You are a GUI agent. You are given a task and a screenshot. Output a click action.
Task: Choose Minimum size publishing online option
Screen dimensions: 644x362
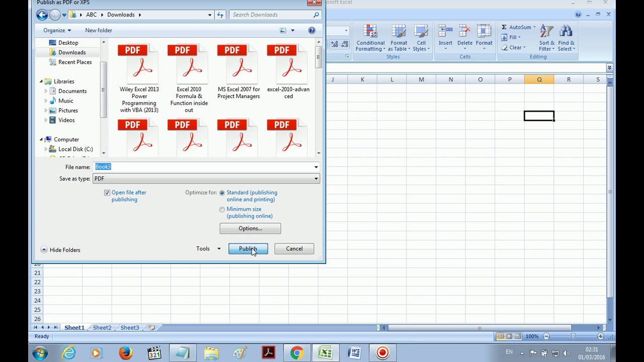coord(222,210)
